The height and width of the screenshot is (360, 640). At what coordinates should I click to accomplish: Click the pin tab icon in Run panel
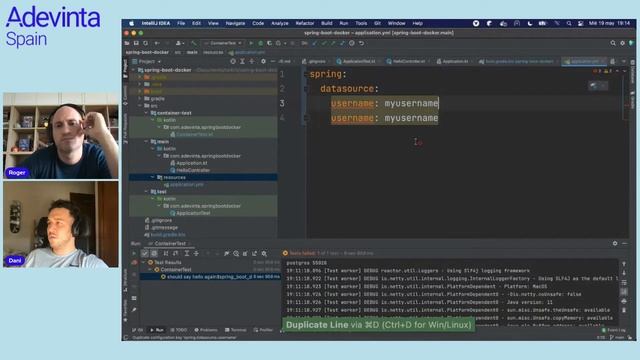point(134,310)
